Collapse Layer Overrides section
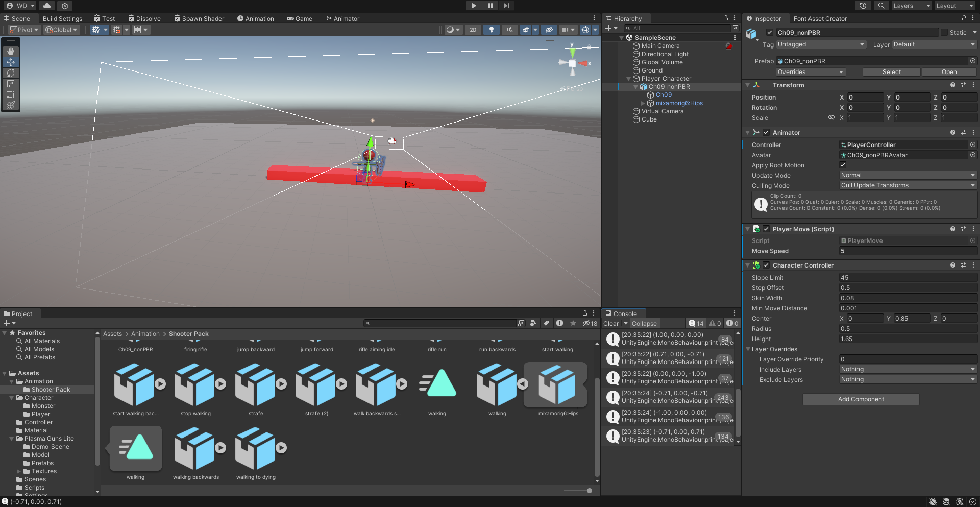The width and height of the screenshot is (980, 507). (x=748, y=349)
